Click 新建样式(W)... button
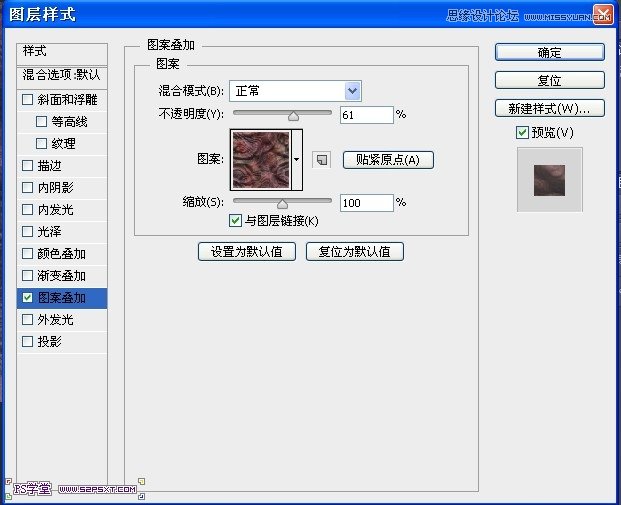This screenshot has height=505, width=621. (550, 108)
